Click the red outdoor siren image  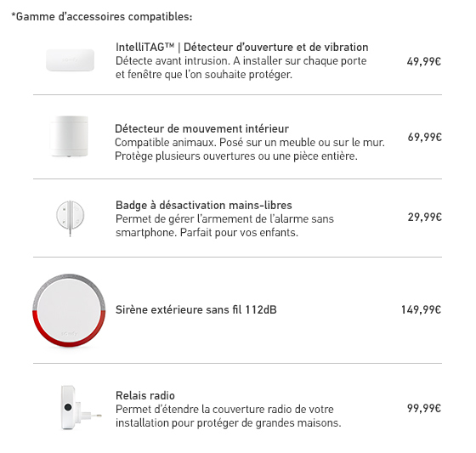coord(69,310)
